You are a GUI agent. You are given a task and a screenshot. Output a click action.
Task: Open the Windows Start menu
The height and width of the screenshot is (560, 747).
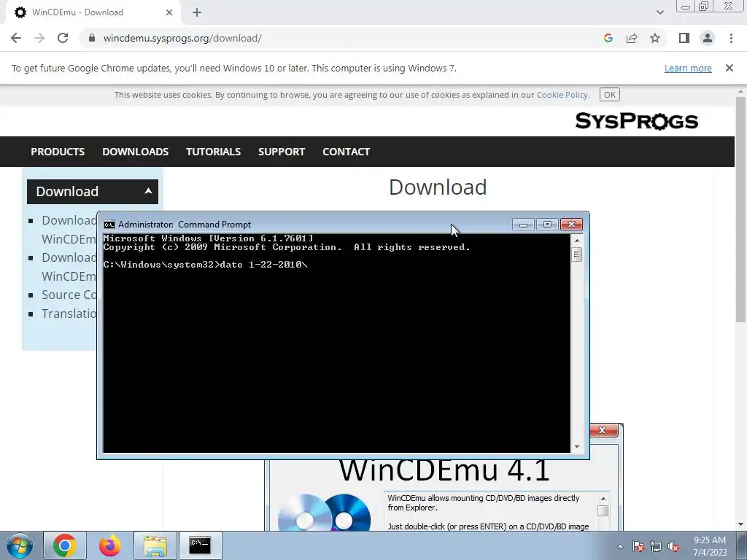[19, 545]
